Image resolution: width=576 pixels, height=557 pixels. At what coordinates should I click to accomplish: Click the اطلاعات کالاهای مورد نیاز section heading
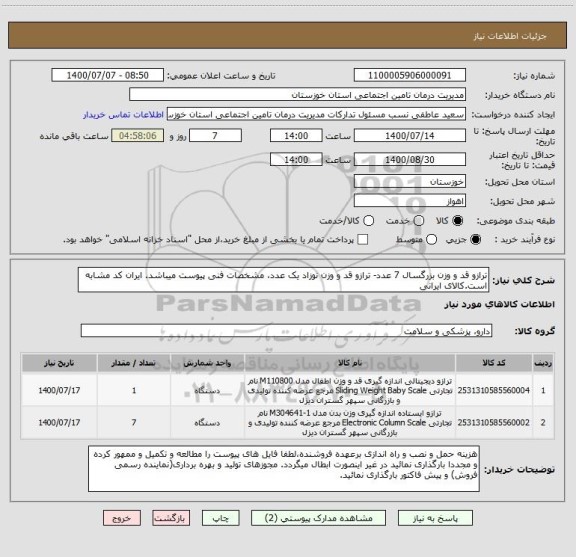499,305
